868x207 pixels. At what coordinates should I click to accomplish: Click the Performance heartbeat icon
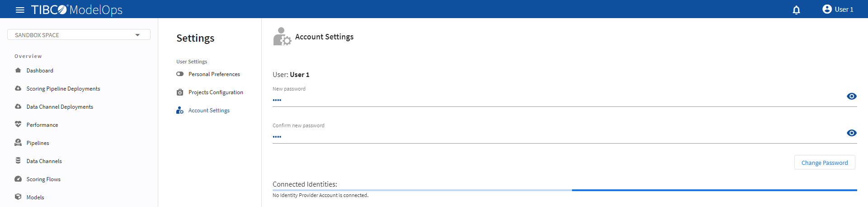tap(18, 125)
